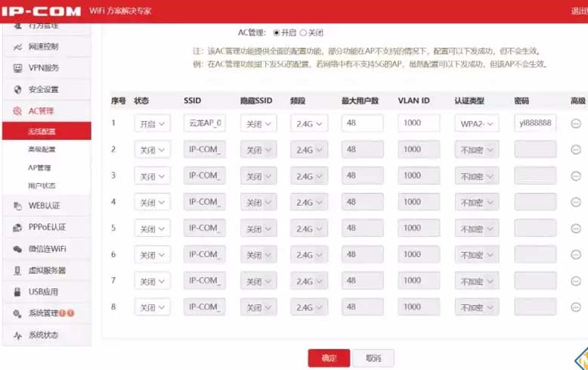Open advanced settings icon for SSID row 1
Image resolution: width=588 pixels, height=370 pixels.
tap(576, 123)
